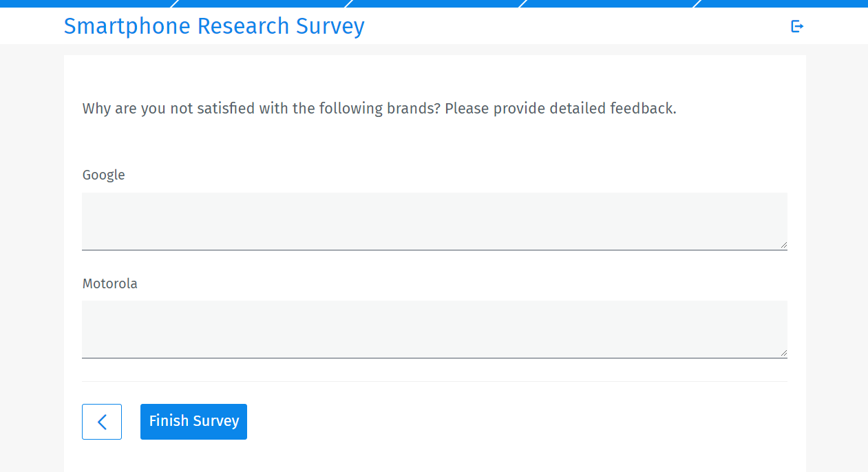Click the resize handle of the Motorola textbox

click(784, 354)
